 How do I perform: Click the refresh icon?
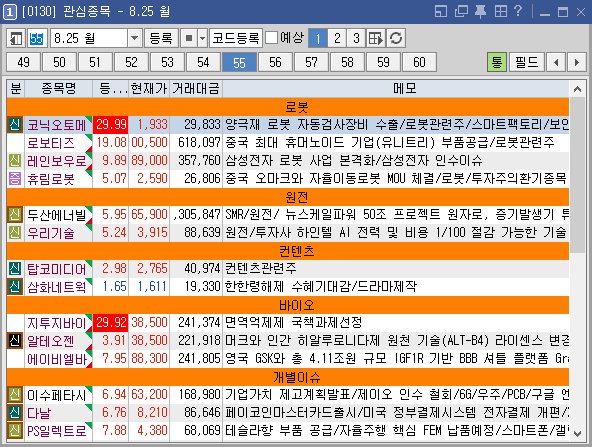pos(396,38)
